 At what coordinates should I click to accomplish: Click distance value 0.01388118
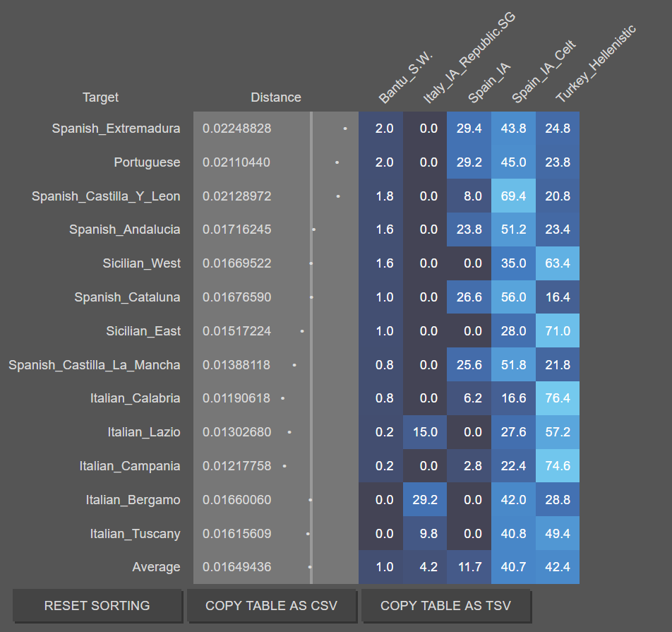pyautogui.click(x=236, y=364)
